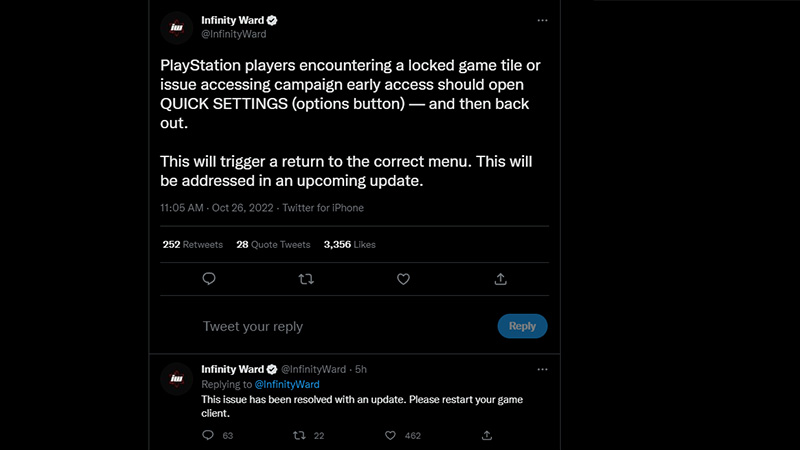Like the main tweet with heart icon

403,279
